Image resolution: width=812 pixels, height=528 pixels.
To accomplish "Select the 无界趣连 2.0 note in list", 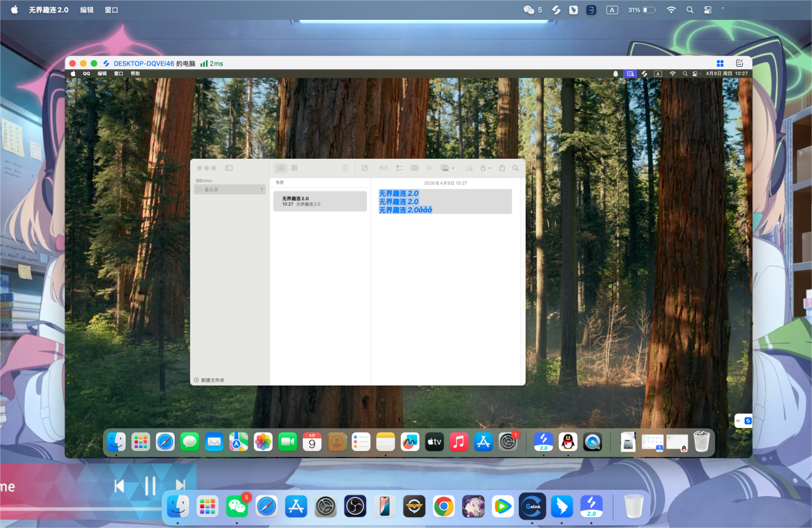I will (320, 201).
